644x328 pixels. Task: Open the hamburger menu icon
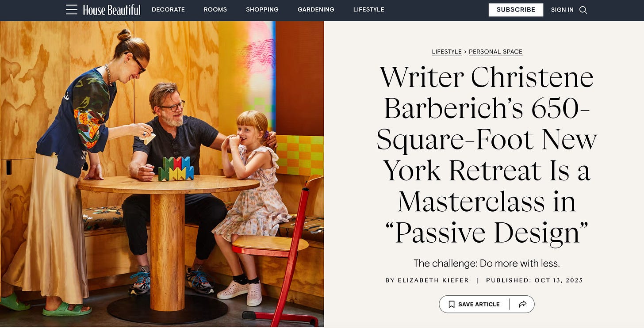point(72,10)
